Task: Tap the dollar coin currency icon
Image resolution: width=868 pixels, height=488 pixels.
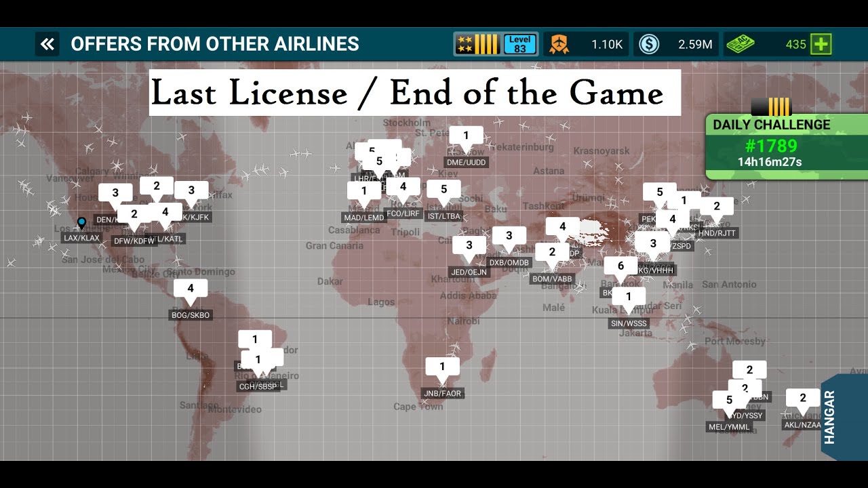Action: click(649, 45)
